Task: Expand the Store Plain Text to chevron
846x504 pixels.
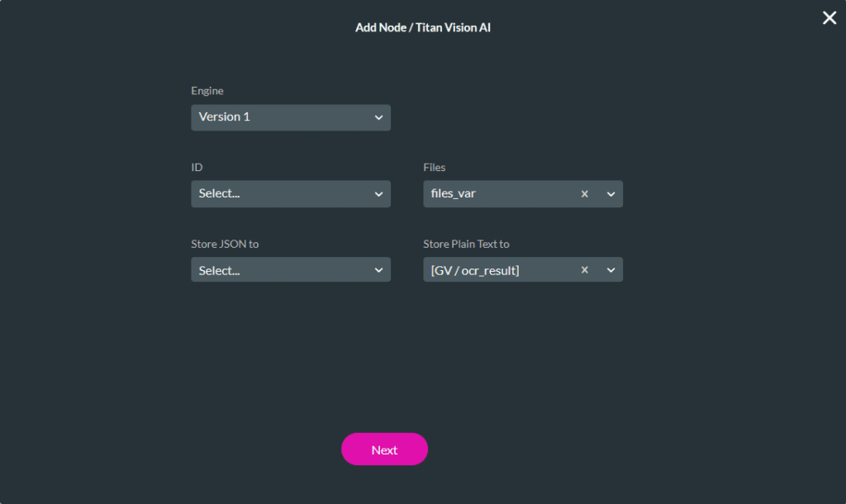Action: pyautogui.click(x=611, y=269)
